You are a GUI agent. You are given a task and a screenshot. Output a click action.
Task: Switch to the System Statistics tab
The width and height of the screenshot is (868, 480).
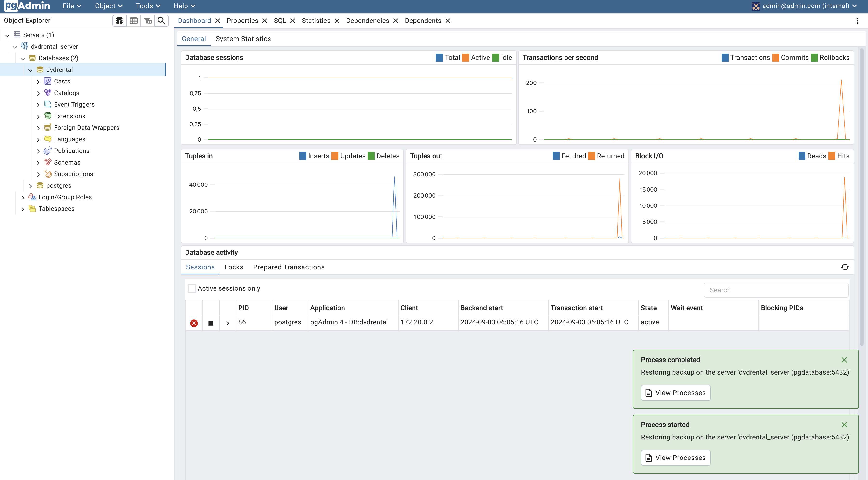tap(243, 38)
